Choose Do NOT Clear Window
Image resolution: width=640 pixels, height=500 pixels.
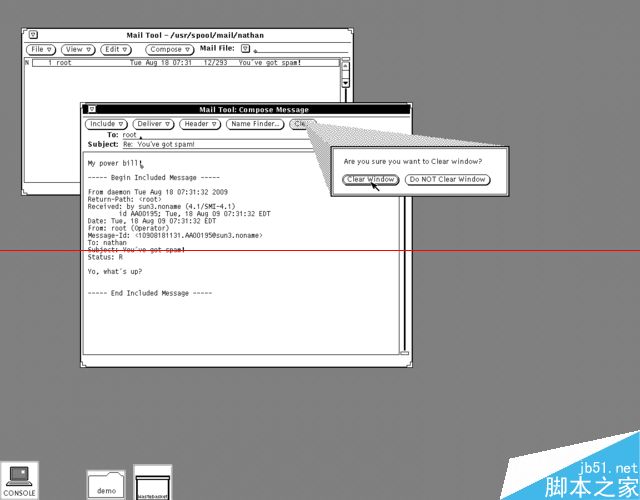pyautogui.click(x=447, y=180)
